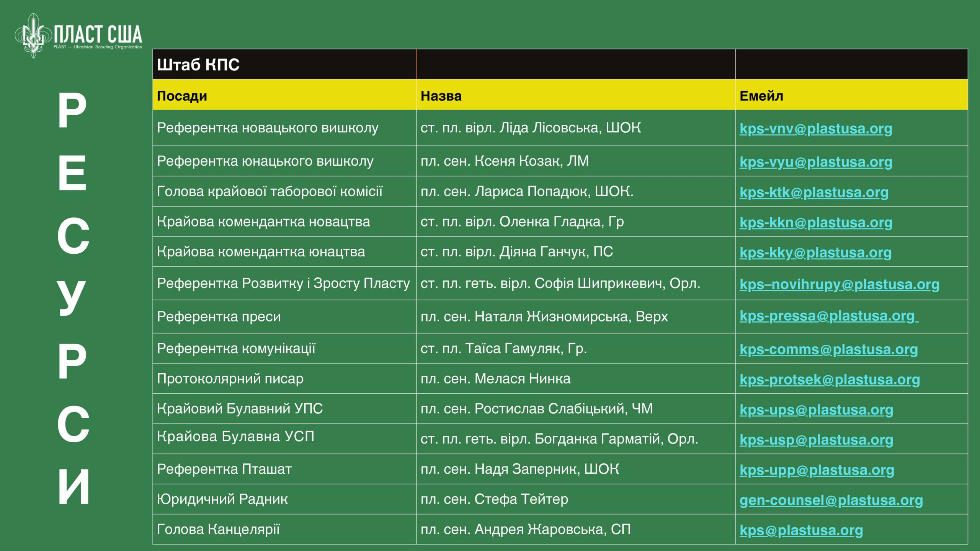Click the Штаб КПС table header
This screenshot has width=980, height=551.
198,65
